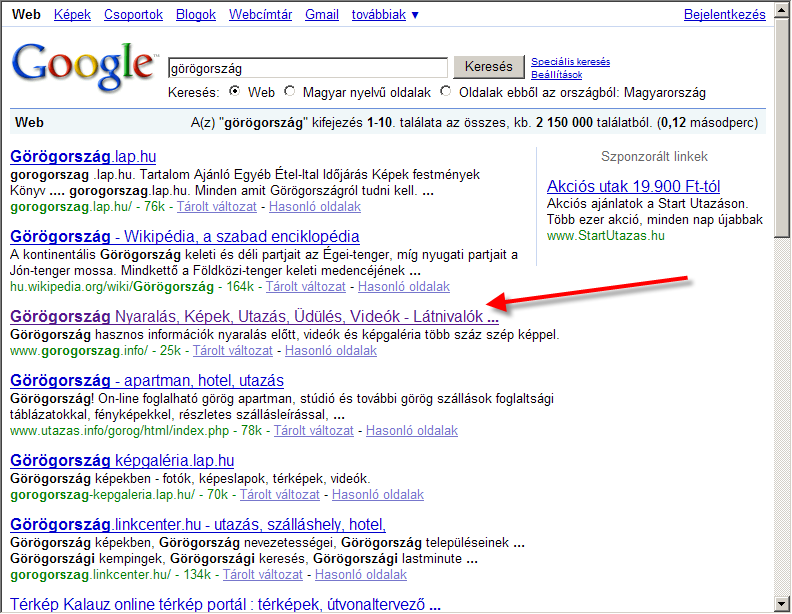The width and height of the screenshot is (792, 614).
Task: Open Speciális keresés advanced search
Action: 570,62
